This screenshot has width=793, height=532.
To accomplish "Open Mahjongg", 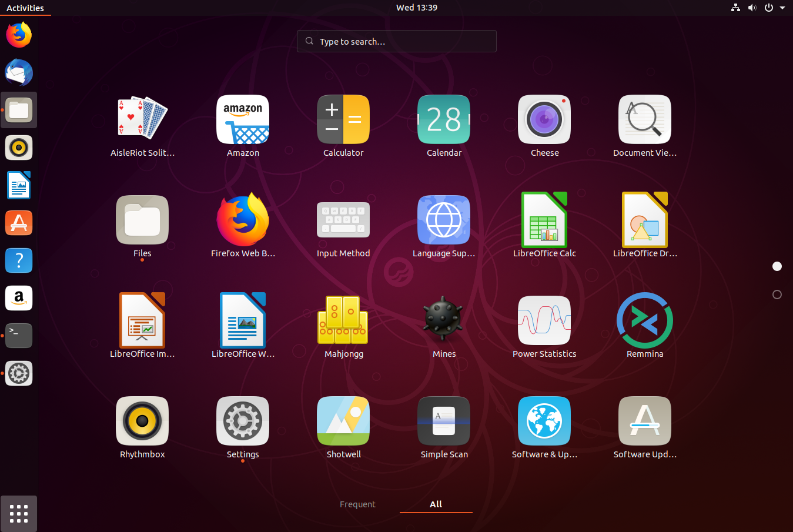I will tap(343, 320).
